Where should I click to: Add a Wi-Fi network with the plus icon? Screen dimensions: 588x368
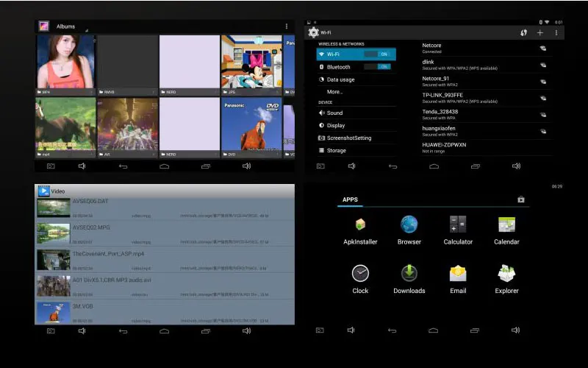[540, 32]
